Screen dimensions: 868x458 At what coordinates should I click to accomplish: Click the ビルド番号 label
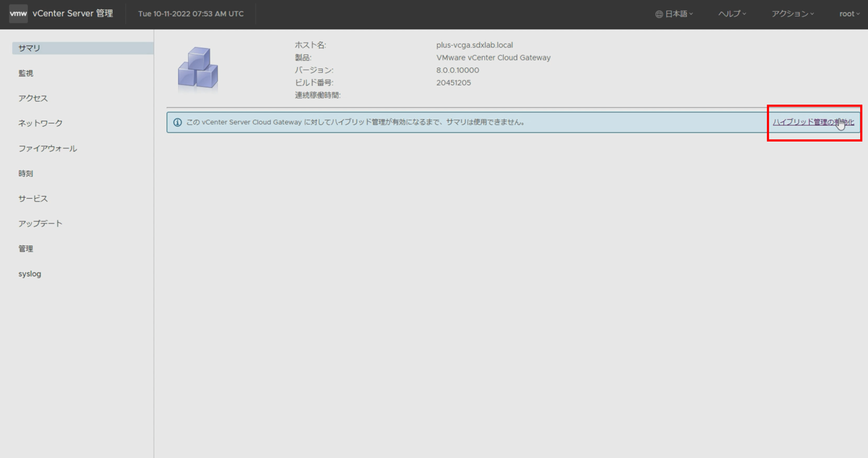click(x=314, y=83)
